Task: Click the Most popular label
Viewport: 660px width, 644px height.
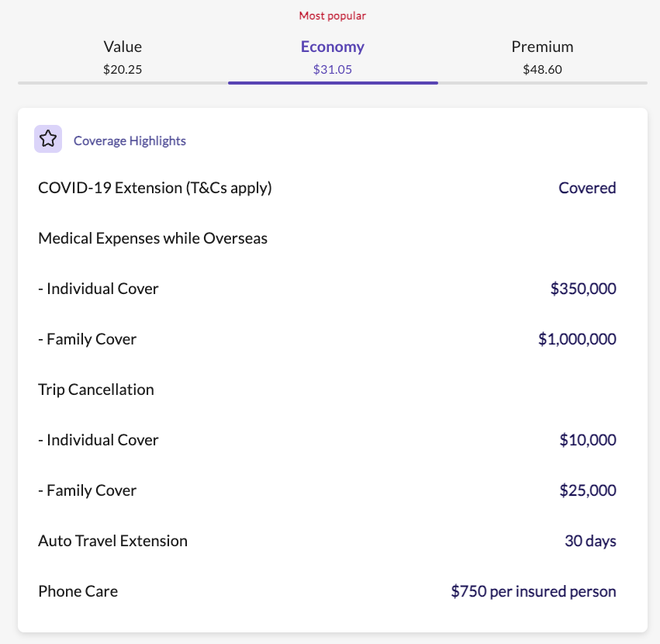Action: click(333, 16)
